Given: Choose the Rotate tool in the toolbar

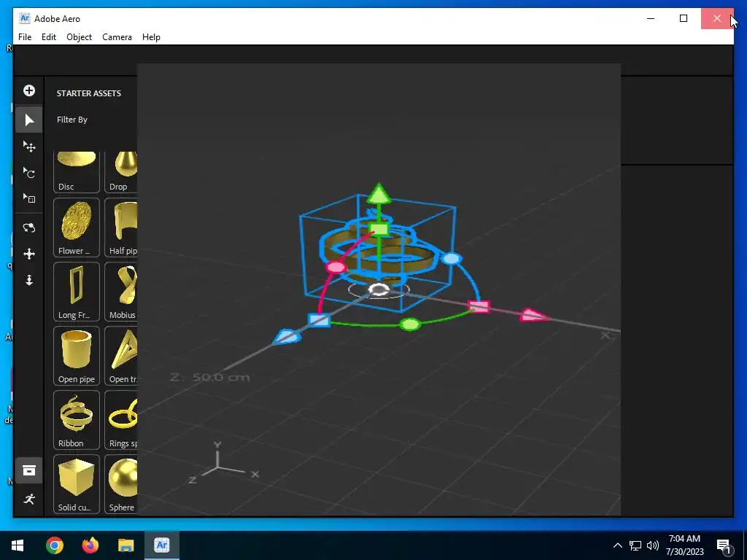Looking at the screenshot, I should coord(29,172).
